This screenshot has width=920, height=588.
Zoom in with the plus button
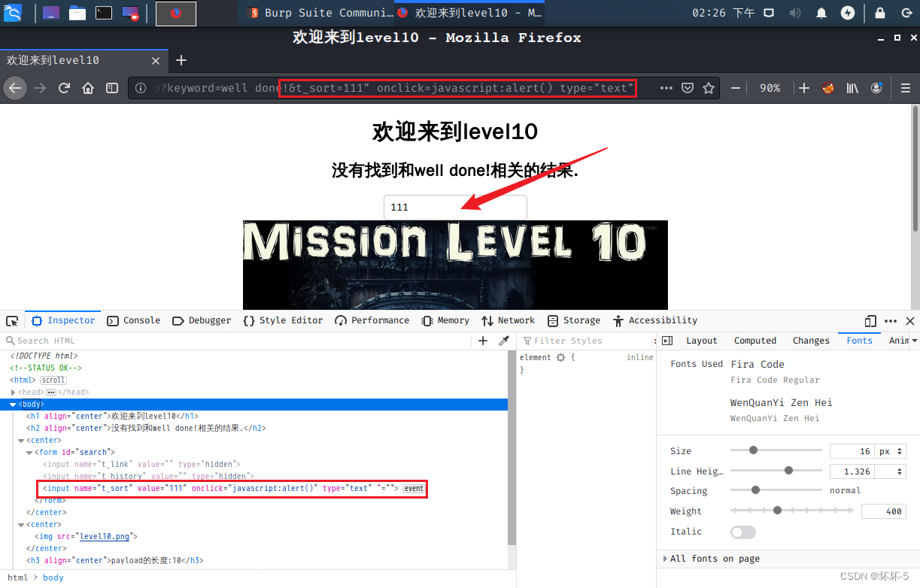click(803, 88)
